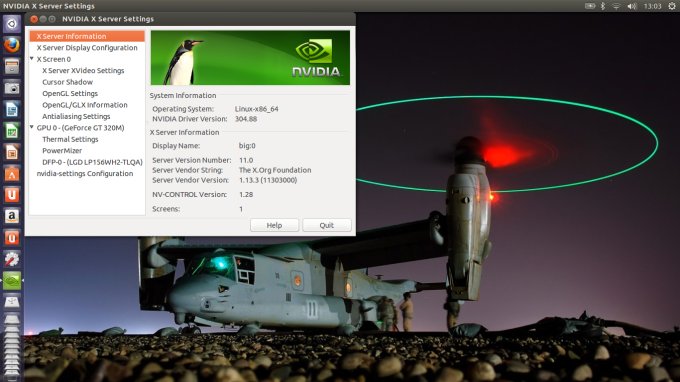Collapse the X Screen 0 tree node
680x382 pixels.
(x=32, y=59)
